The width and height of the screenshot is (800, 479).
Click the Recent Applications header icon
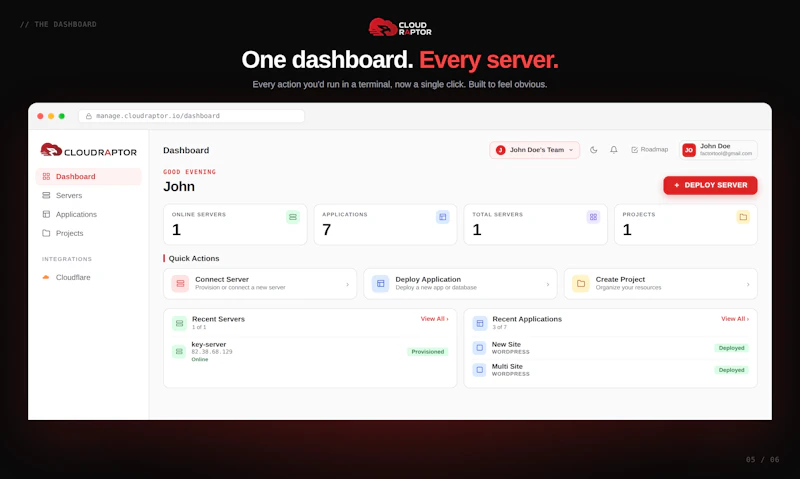[480, 323]
